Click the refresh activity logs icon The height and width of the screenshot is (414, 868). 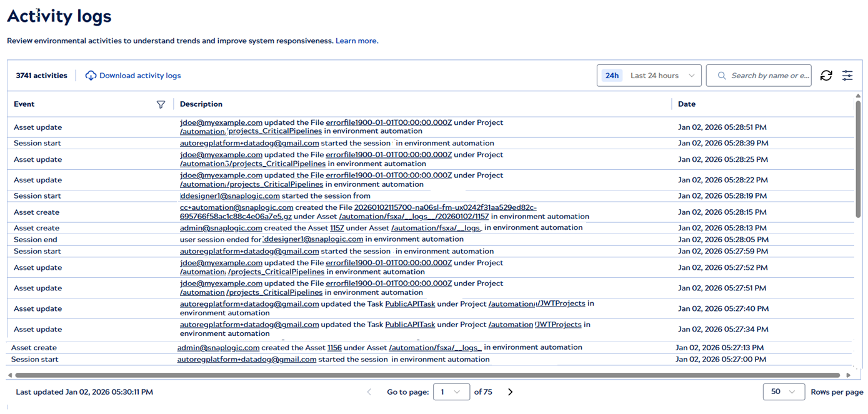point(826,75)
